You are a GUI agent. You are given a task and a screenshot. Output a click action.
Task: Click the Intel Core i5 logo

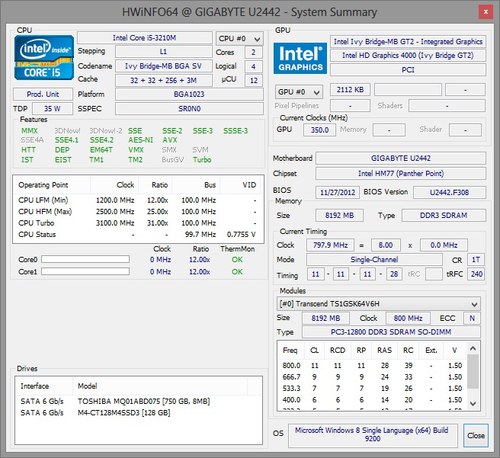(44, 58)
